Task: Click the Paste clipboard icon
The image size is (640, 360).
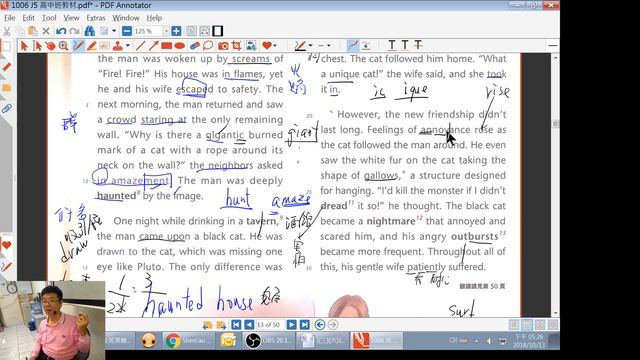Action: click(x=33, y=31)
